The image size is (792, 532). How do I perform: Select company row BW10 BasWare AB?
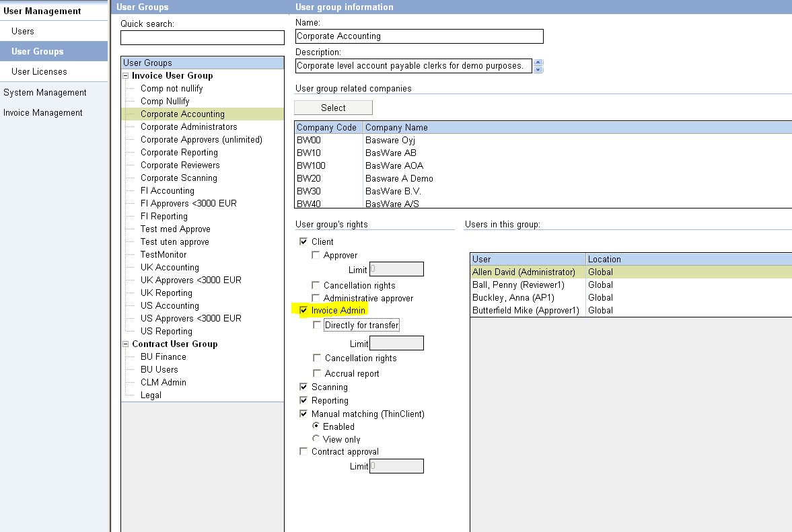(543, 153)
